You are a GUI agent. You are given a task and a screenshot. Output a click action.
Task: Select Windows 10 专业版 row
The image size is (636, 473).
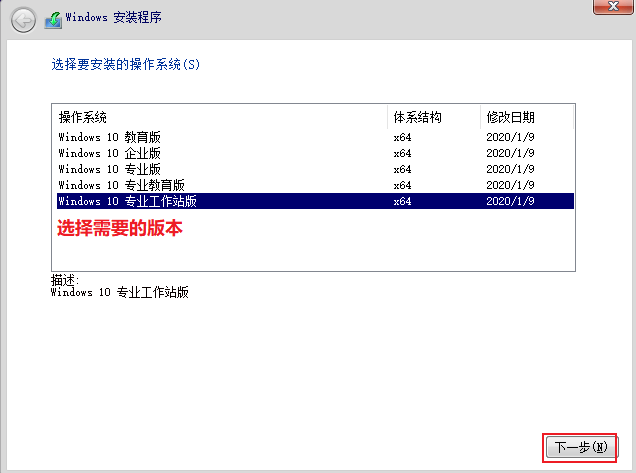315,169
